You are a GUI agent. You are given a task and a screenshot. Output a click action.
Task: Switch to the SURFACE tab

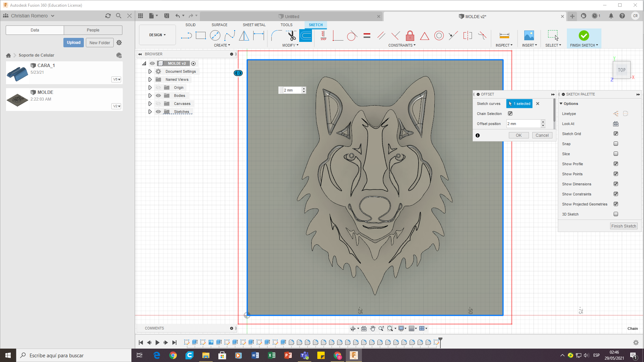point(219,25)
